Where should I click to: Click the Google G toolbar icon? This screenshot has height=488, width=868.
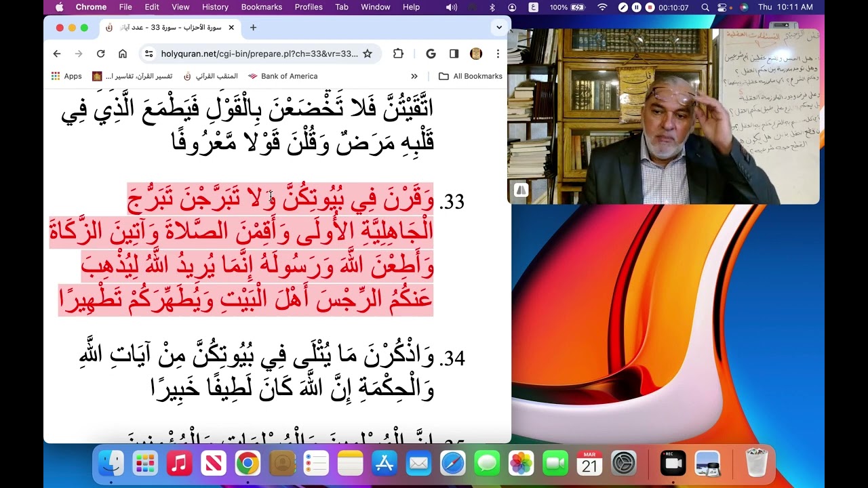[431, 54]
